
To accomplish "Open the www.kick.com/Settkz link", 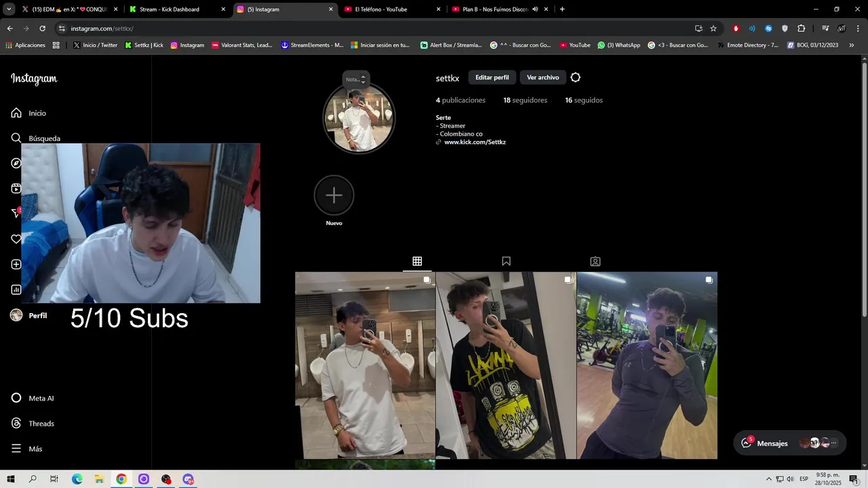I will point(475,142).
